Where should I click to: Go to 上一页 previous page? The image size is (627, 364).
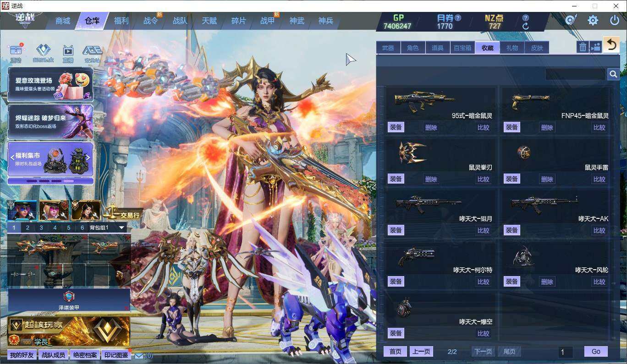421,352
